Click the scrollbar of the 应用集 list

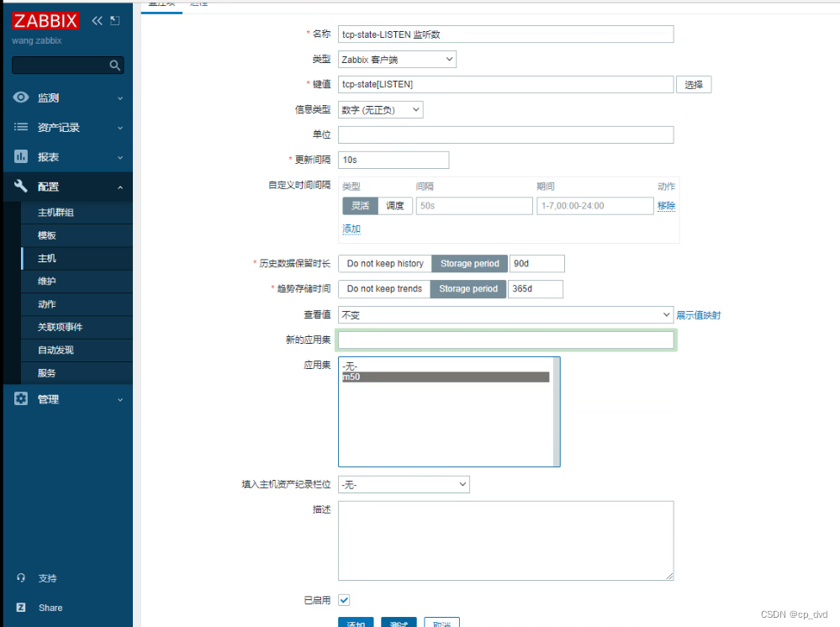pyautogui.click(x=557, y=412)
